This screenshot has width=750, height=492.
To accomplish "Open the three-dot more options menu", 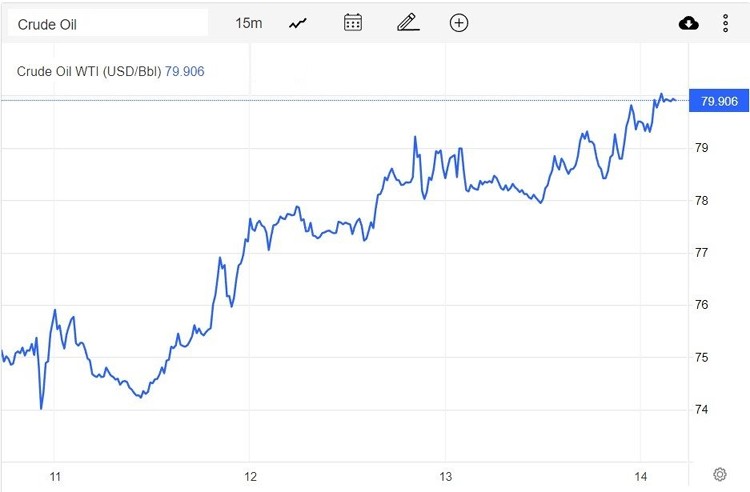I will click(726, 23).
